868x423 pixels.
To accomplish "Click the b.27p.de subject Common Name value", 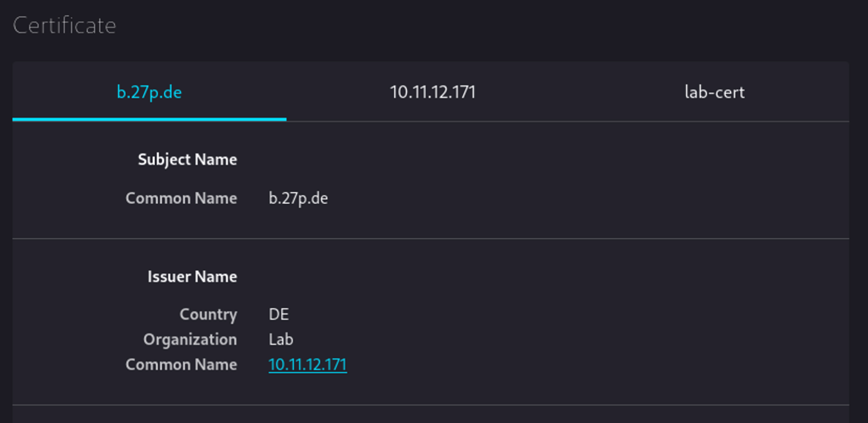I will click(x=298, y=198).
